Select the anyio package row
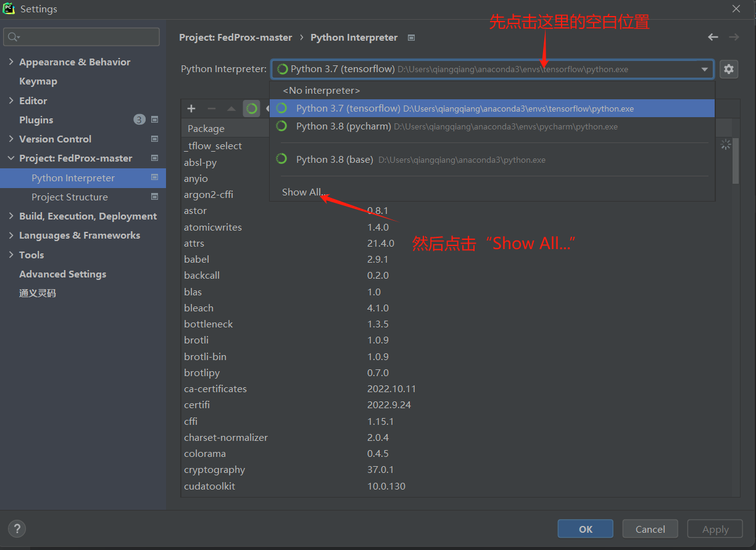The height and width of the screenshot is (550, 756). coord(196,179)
